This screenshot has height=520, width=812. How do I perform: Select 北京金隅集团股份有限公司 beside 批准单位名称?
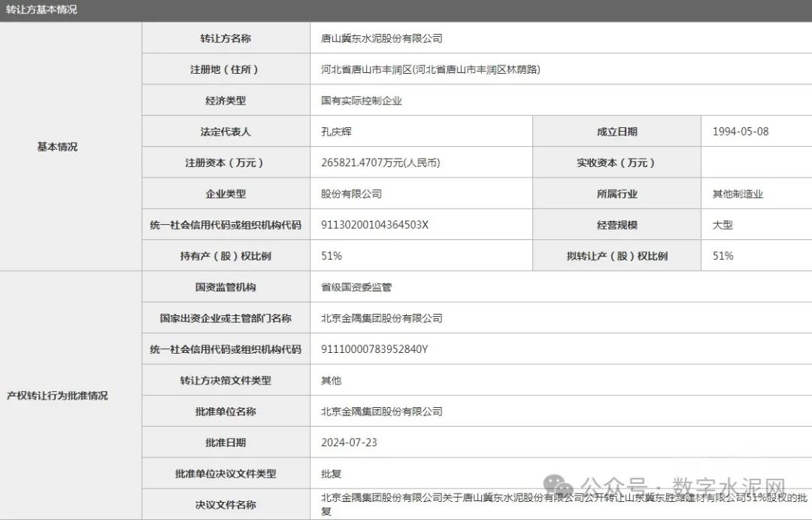coord(382,412)
